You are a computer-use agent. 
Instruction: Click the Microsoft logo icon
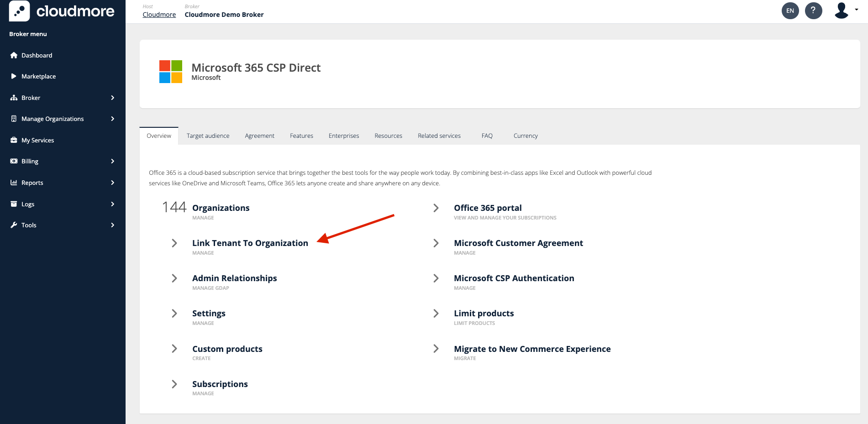[x=171, y=72]
